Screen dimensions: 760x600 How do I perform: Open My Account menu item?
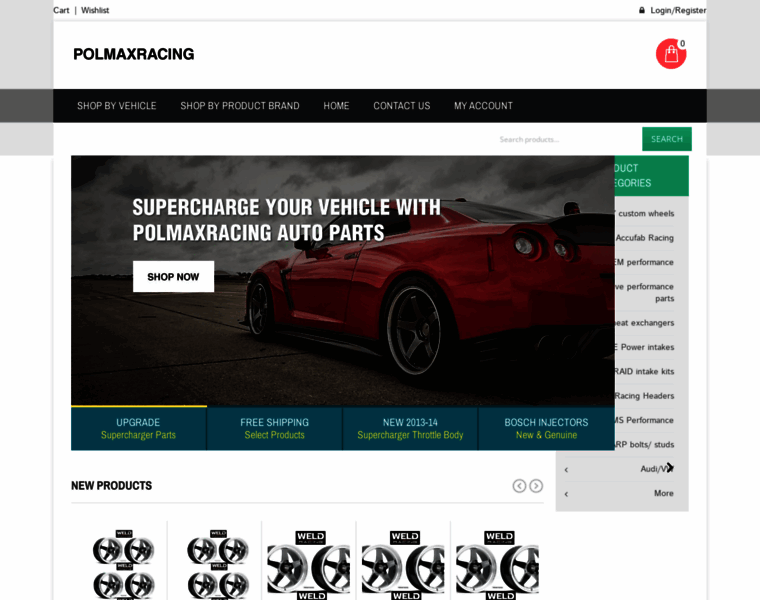point(483,106)
